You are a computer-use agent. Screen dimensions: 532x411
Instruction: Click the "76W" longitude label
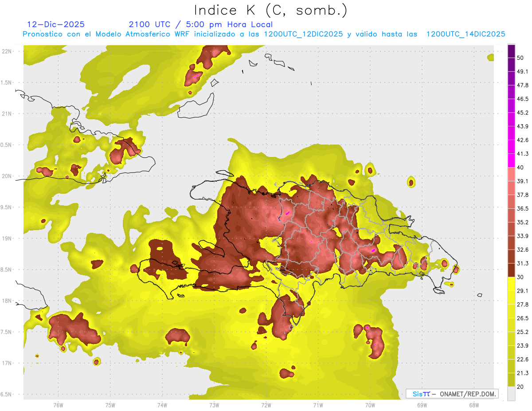(58, 405)
